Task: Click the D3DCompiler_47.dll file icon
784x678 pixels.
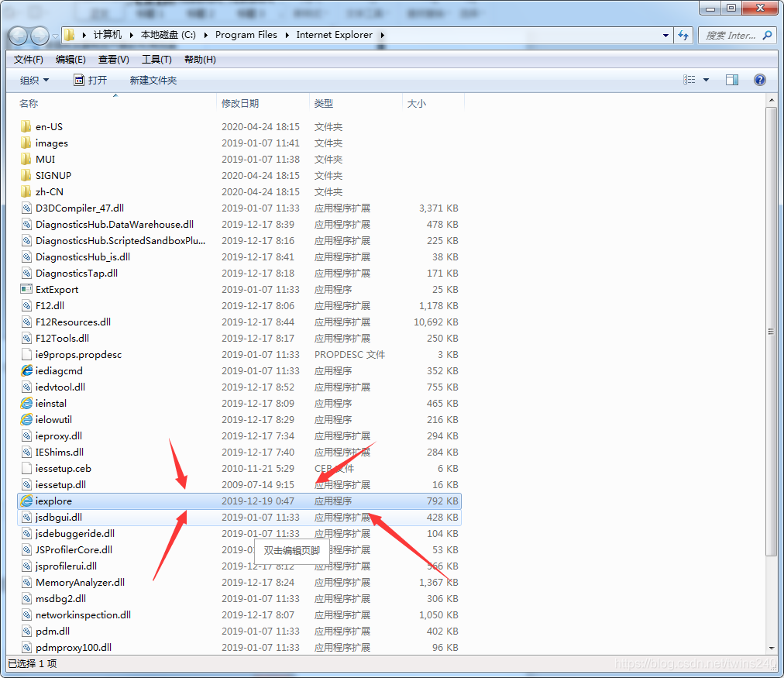Action: tap(26, 208)
